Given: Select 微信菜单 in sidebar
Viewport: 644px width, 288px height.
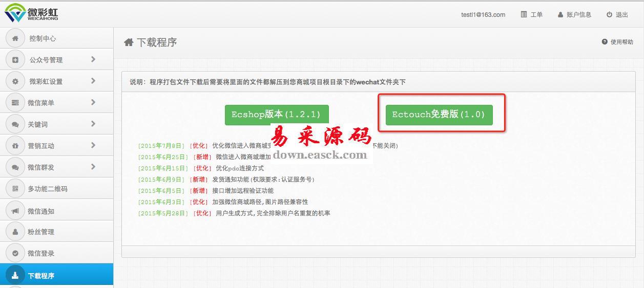Looking at the screenshot, I should [56, 103].
